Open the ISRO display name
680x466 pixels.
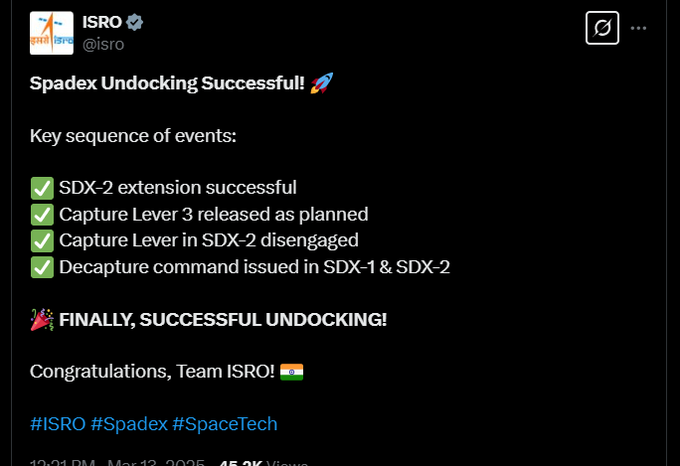(x=102, y=22)
